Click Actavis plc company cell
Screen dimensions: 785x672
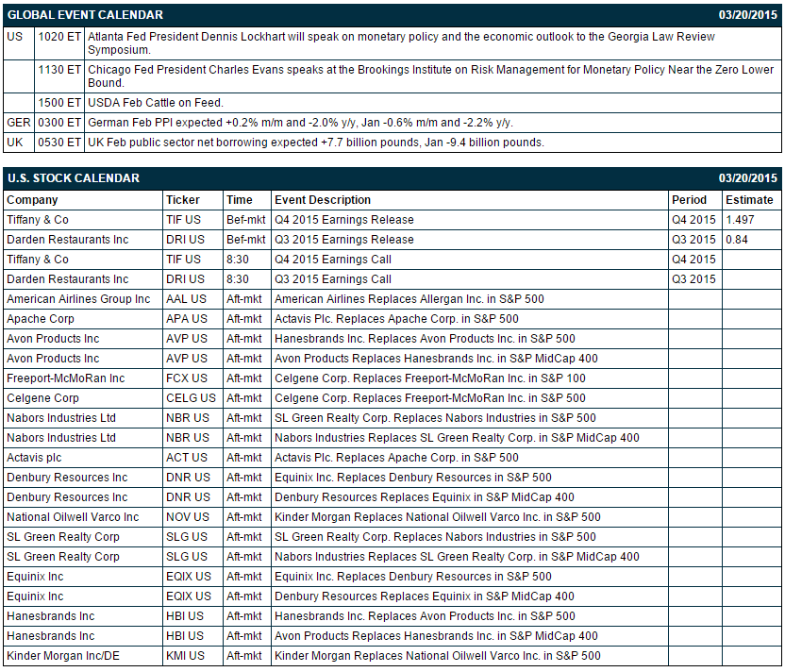34,458
